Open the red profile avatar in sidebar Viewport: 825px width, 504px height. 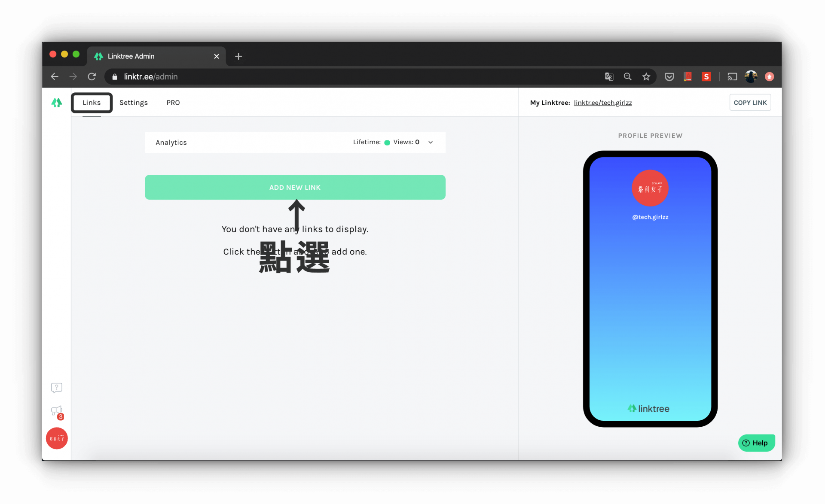(x=57, y=438)
